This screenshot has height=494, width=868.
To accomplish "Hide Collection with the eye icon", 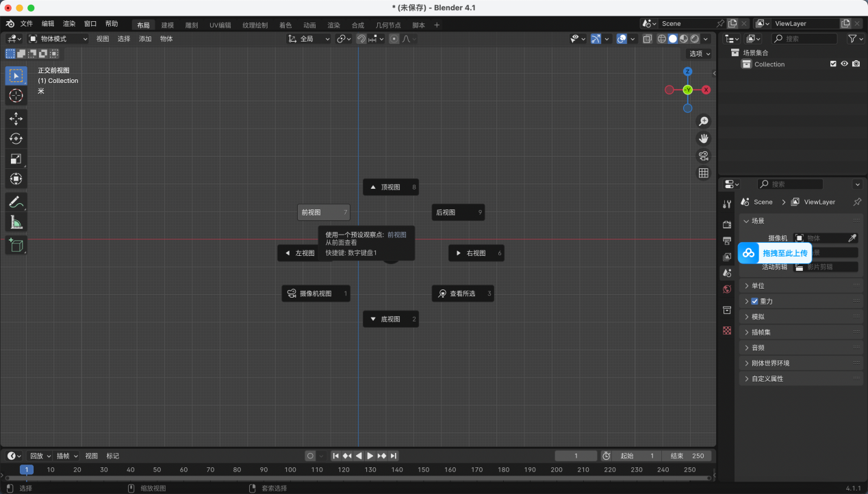I will tap(845, 64).
